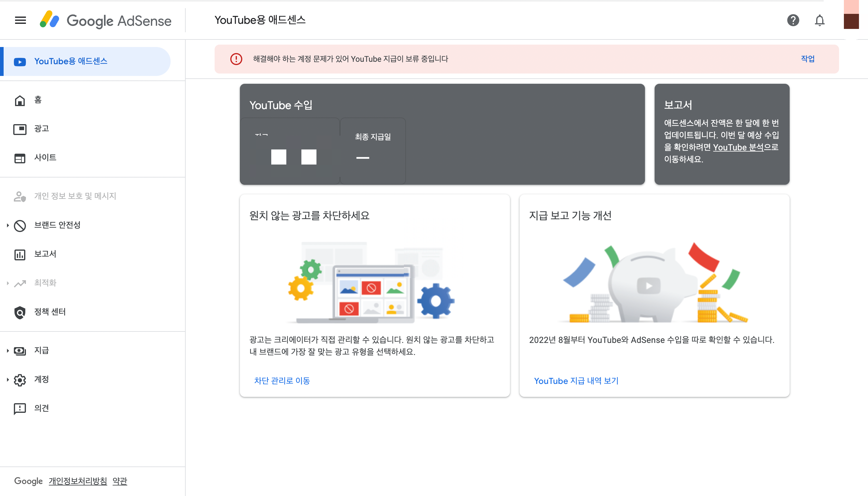Click the 홈 house icon in sidebar

[20, 100]
